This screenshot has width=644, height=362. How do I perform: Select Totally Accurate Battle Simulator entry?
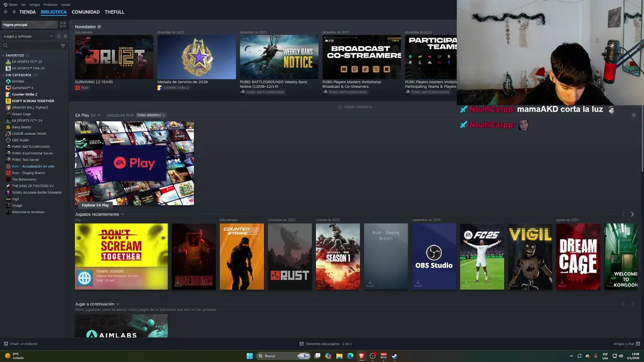point(37,193)
